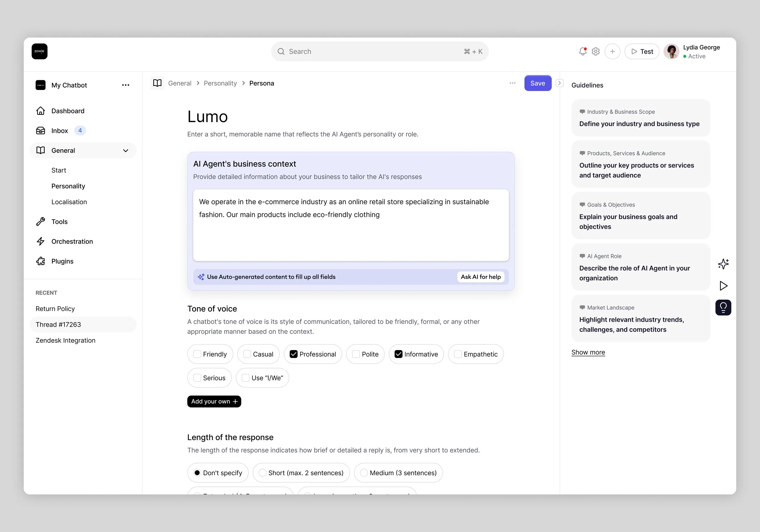This screenshot has width=760, height=532.
Task: Click the plus icon in the top bar
Action: (612, 52)
